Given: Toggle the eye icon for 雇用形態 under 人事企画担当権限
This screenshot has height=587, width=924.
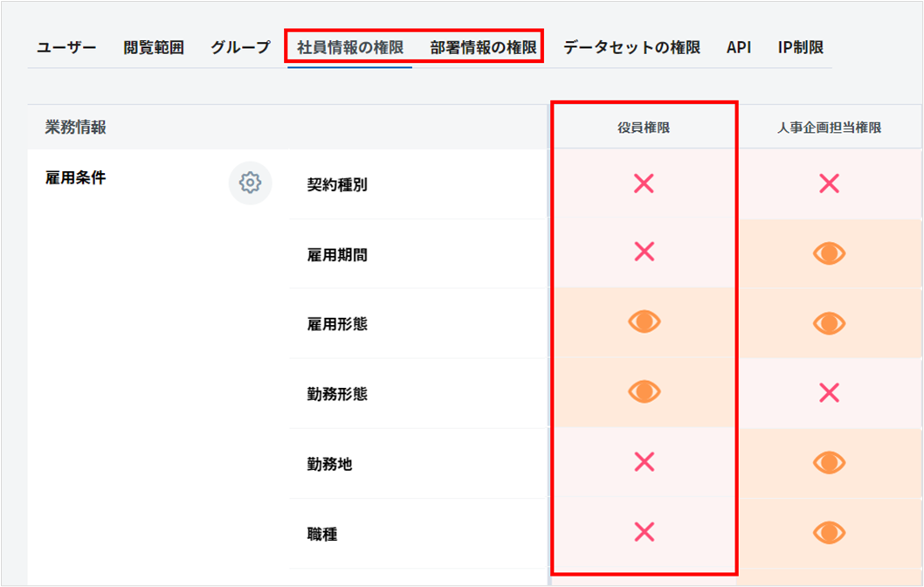Looking at the screenshot, I should [x=829, y=323].
